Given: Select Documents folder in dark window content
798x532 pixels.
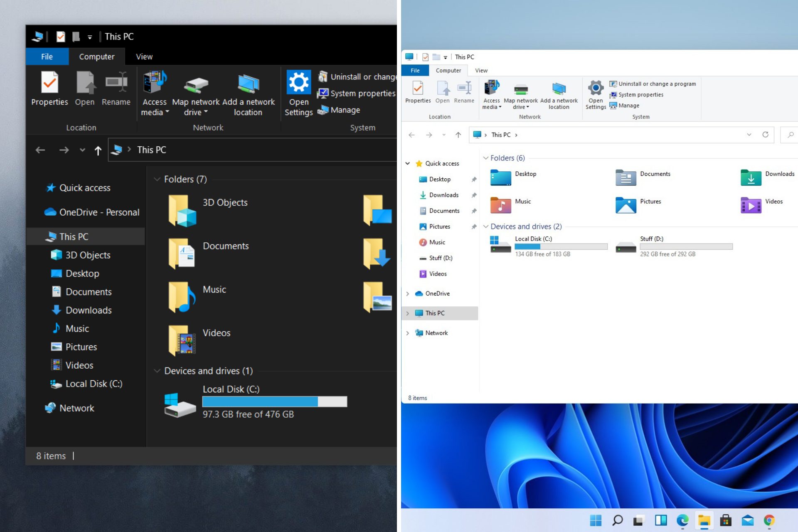Looking at the screenshot, I should coord(208,254).
